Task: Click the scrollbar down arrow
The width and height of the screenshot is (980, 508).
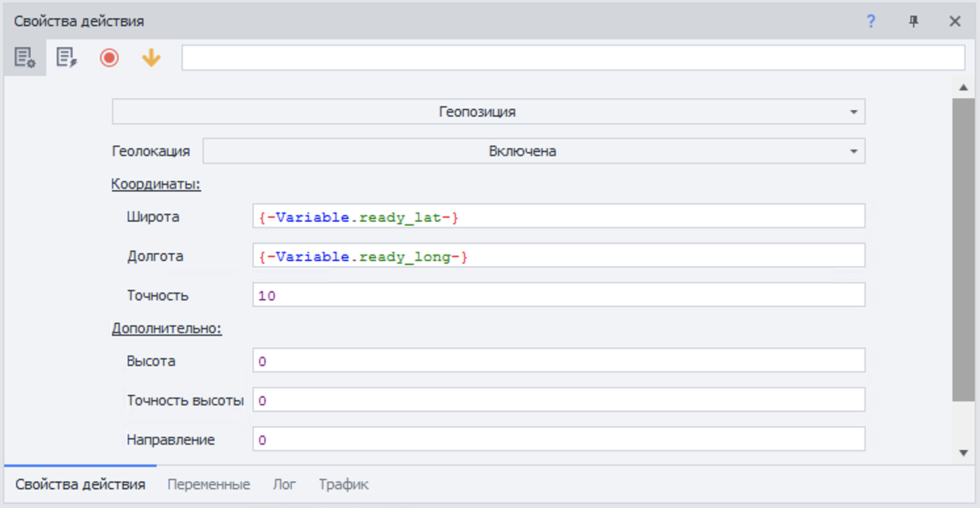Action: (x=964, y=453)
